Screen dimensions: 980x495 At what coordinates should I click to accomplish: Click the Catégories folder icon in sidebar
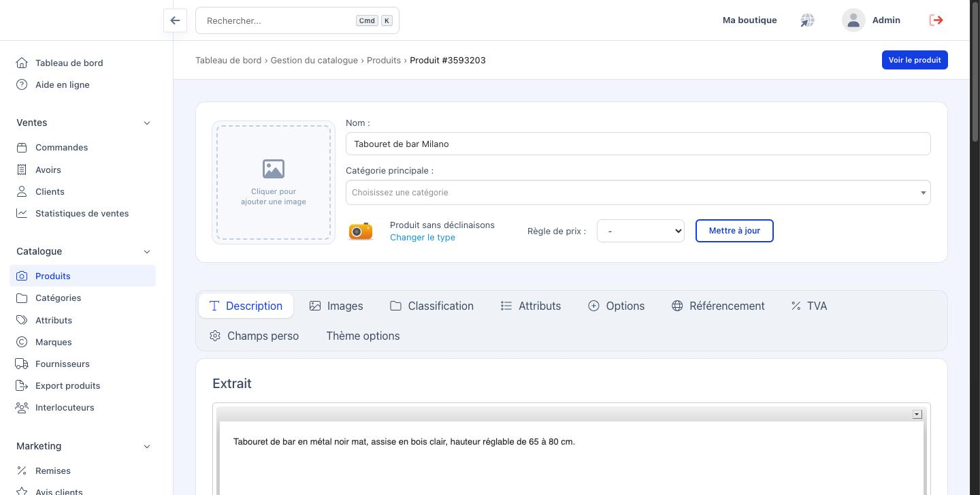(x=22, y=298)
